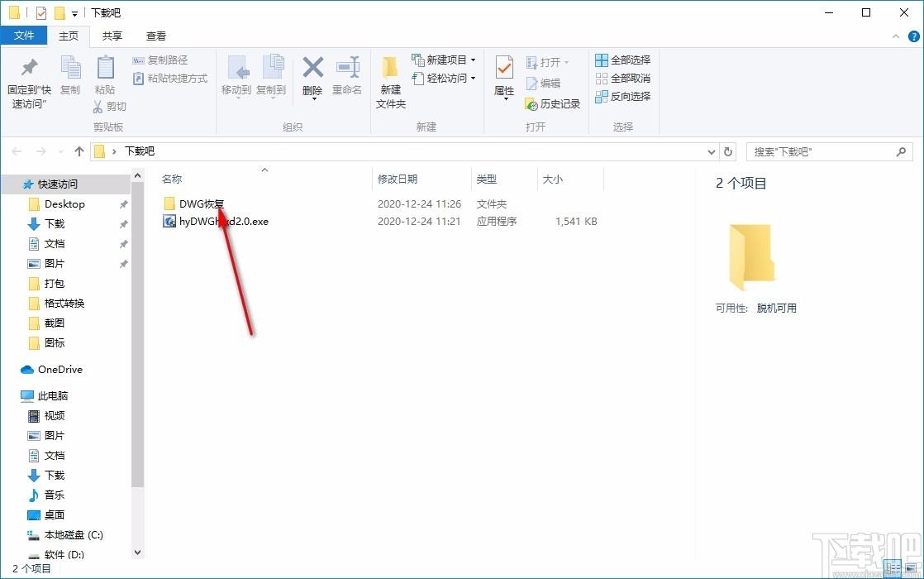Click title bar Properties checkmark icon

[x=40, y=12]
